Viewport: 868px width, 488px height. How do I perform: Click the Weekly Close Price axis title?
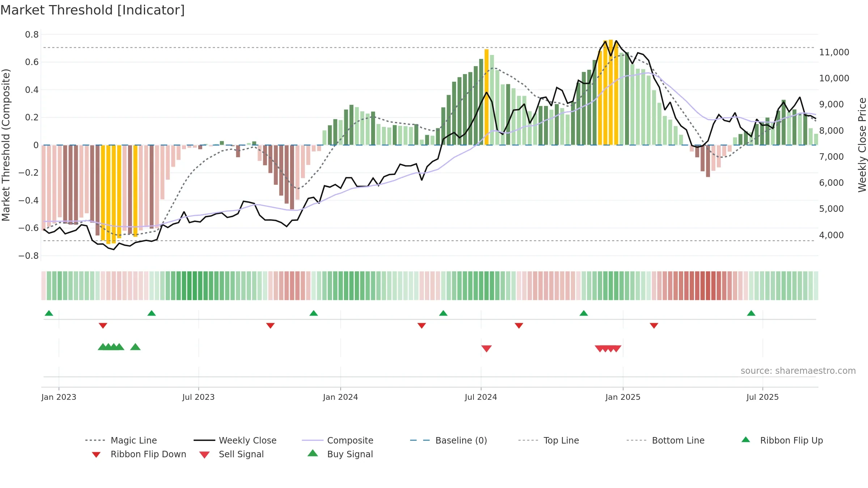[862, 145]
